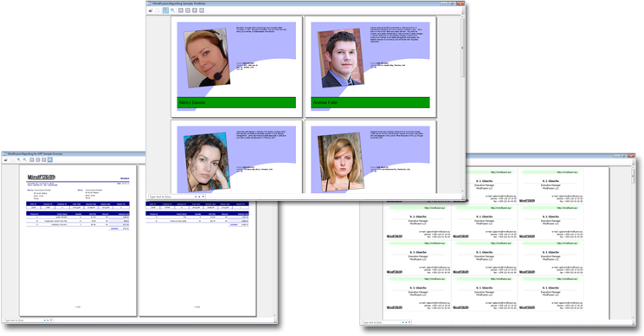Screen dimensions: 644x336
Task: Click Zoom Out magnifier in Portfolio toolbar
Action: 172,10
